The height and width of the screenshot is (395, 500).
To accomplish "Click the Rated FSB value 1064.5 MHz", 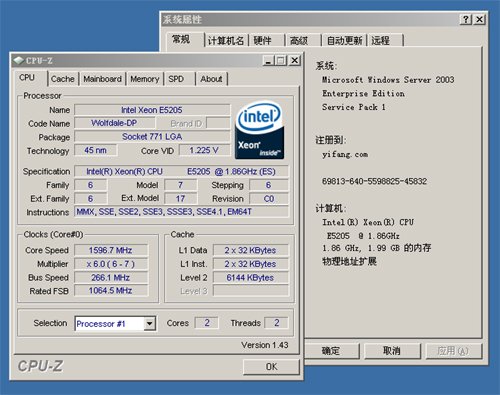I will point(111,291).
